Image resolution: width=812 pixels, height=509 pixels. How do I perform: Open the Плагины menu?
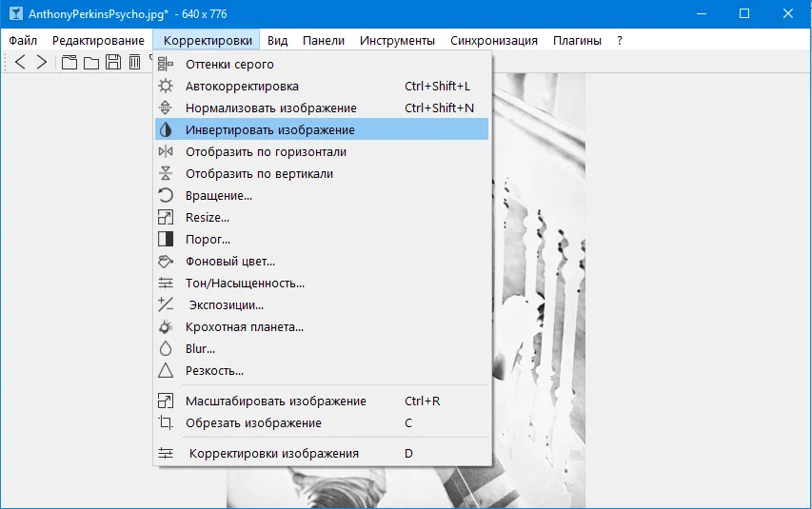coord(577,40)
